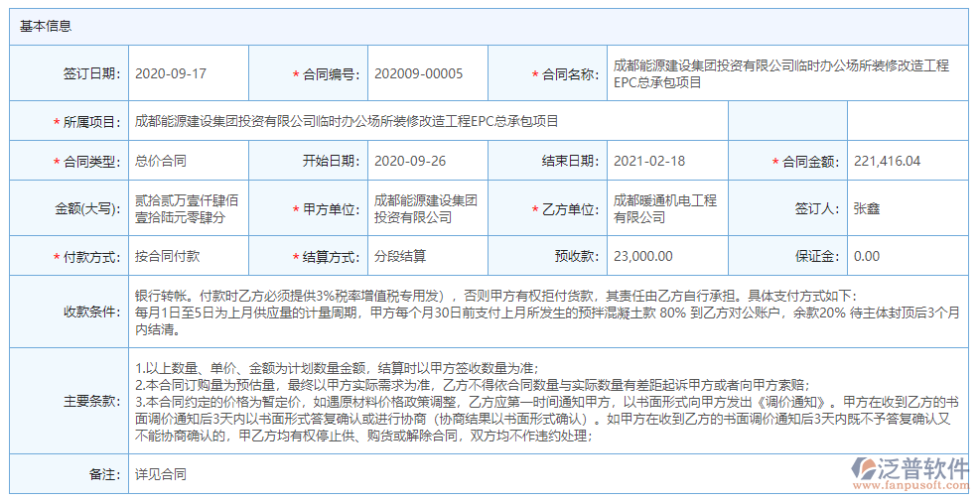Click the 所属项目 label

86,122
